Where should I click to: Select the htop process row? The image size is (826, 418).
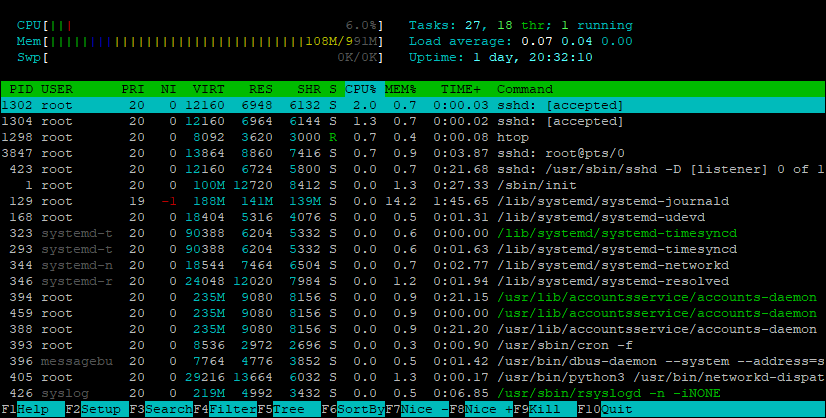(x=413, y=137)
